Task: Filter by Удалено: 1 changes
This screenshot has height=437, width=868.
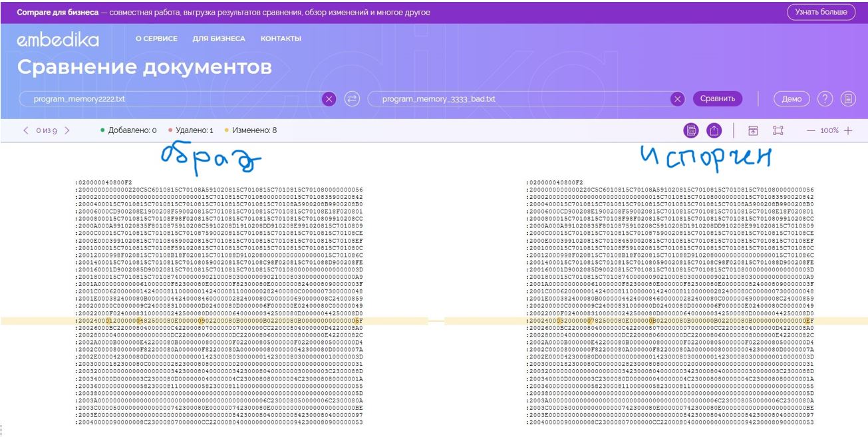Action: tap(191, 131)
